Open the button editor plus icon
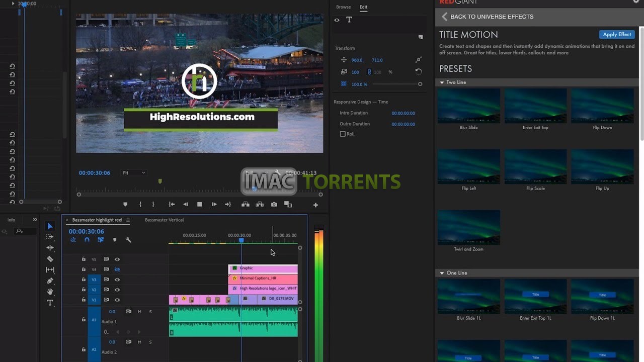The height and width of the screenshot is (362, 644). pyautogui.click(x=315, y=205)
